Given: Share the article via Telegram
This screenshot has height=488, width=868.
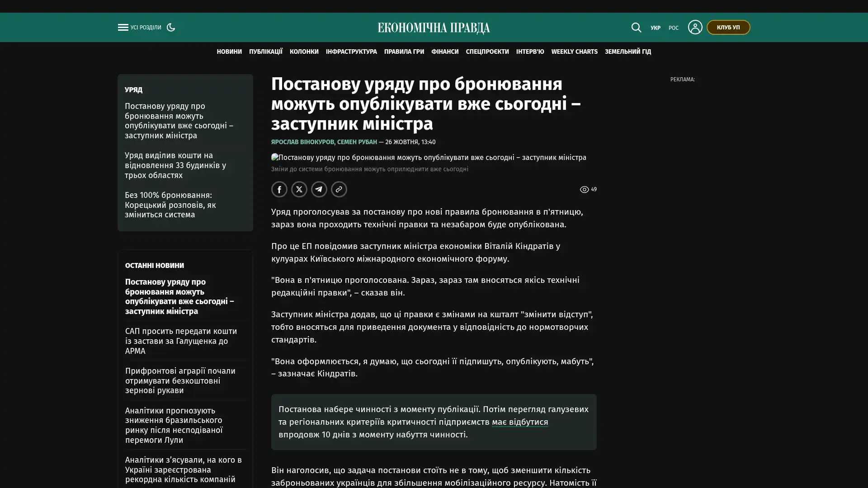Looking at the screenshot, I should click(319, 189).
